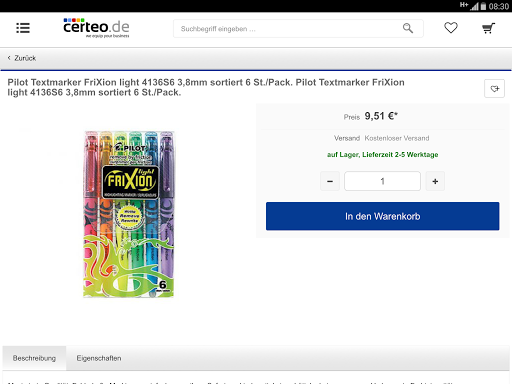Switch to the Beschreibung tab
The width and height of the screenshot is (512, 384).
click(34, 358)
